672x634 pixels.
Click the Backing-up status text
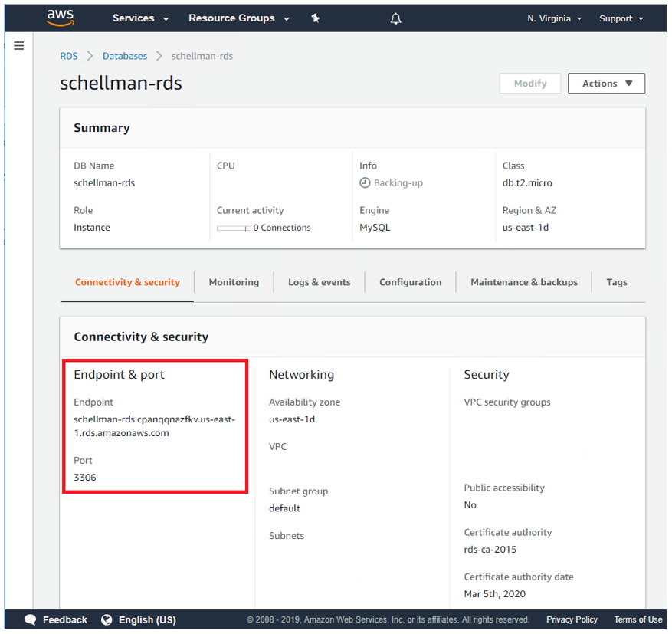pyautogui.click(x=398, y=183)
